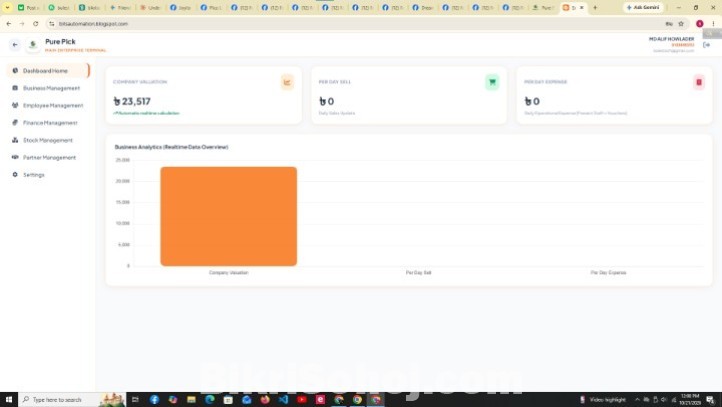Click the Pure Pick logo image
This screenshot has width=722, height=407.
33,45
